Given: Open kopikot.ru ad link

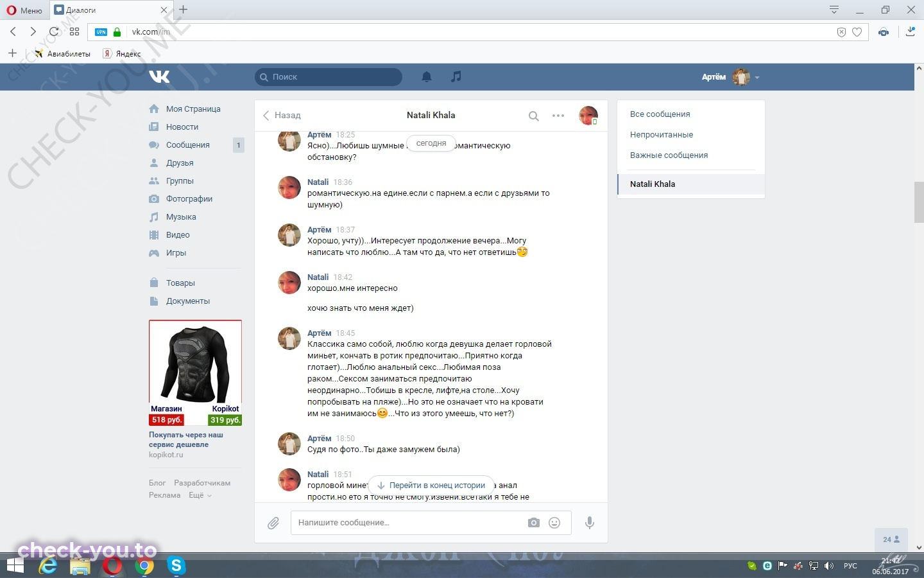Looking at the screenshot, I should (x=166, y=455).
